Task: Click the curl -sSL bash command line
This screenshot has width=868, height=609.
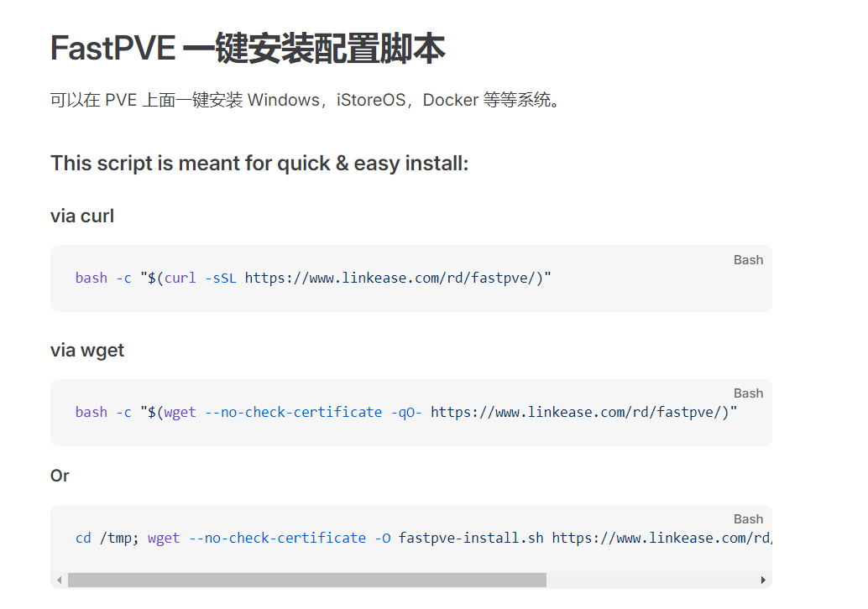Action: pyautogui.click(x=313, y=278)
